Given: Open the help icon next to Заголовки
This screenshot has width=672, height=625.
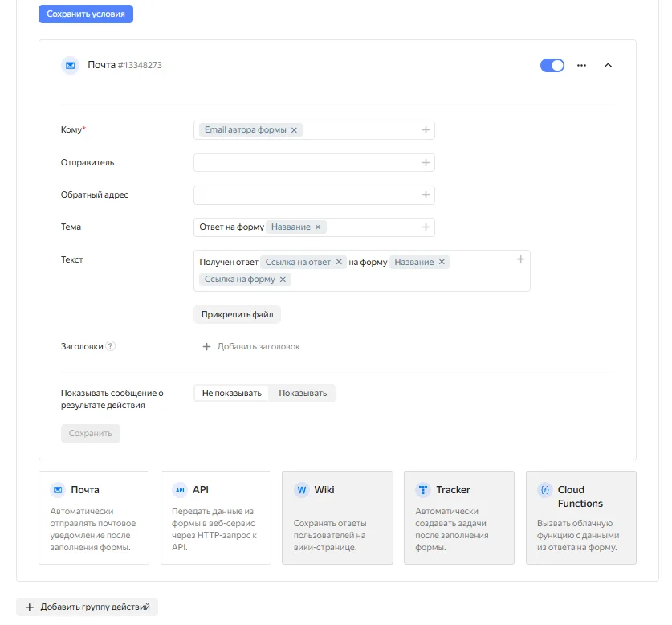Looking at the screenshot, I should [x=111, y=346].
